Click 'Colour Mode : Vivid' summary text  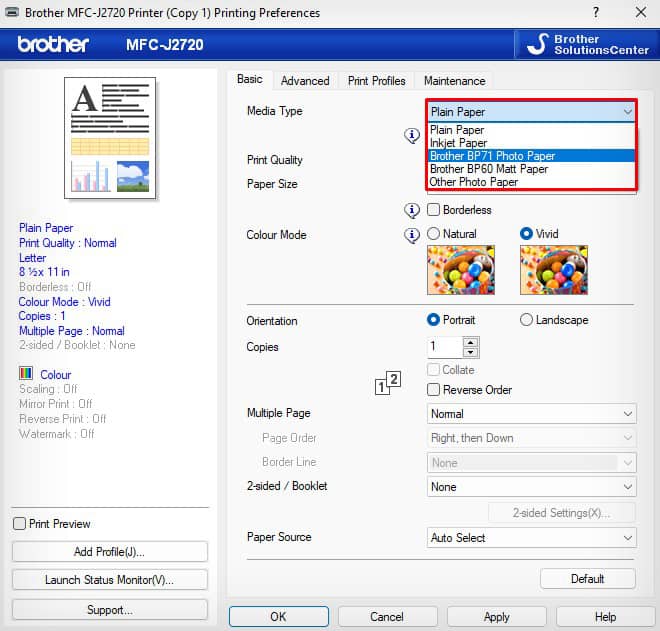64,302
